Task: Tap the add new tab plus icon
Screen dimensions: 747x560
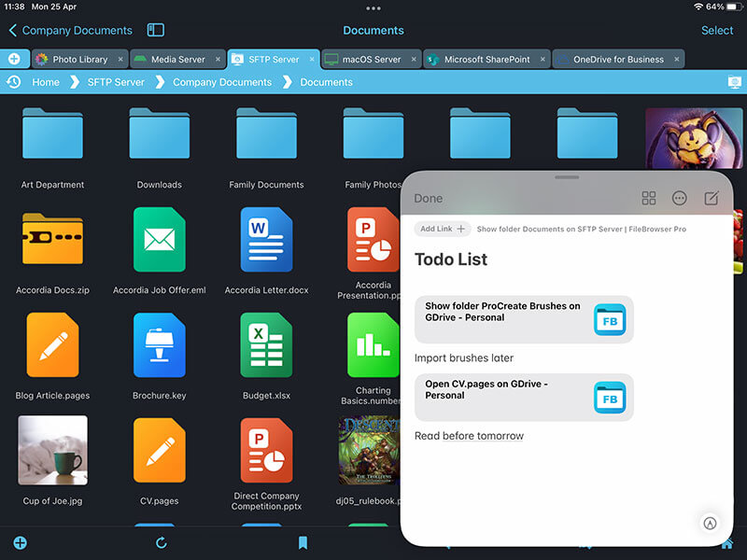Action: [x=14, y=59]
